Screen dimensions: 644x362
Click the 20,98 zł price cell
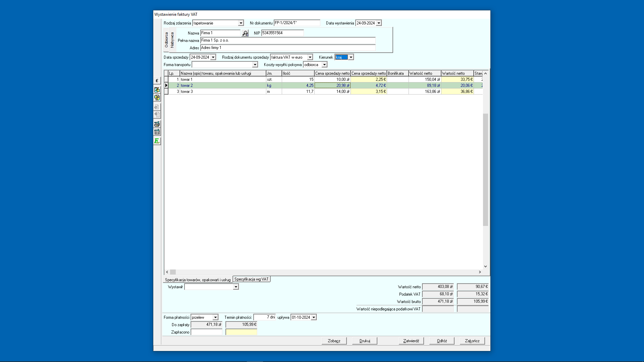pos(332,85)
